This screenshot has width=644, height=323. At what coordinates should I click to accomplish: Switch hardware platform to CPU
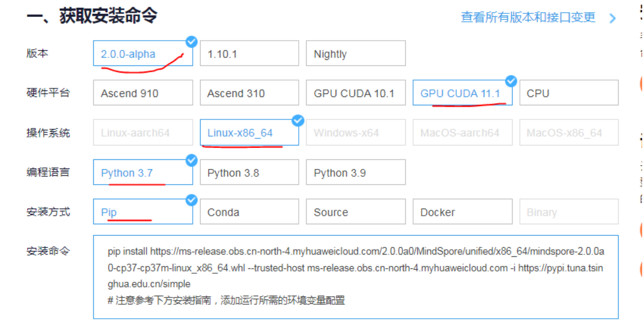(x=568, y=93)
